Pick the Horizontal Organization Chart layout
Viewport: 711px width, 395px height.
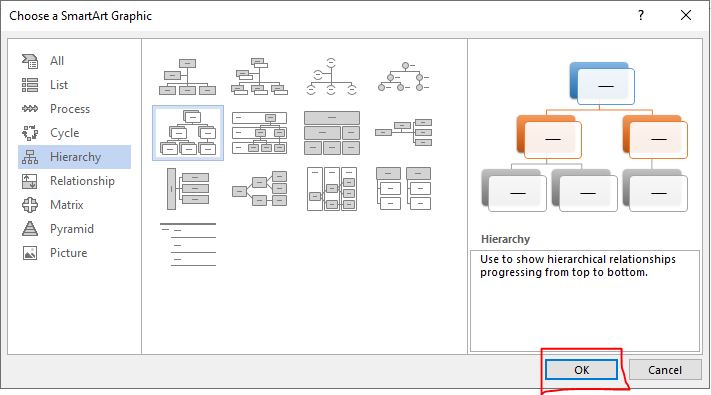click(403, 132)
